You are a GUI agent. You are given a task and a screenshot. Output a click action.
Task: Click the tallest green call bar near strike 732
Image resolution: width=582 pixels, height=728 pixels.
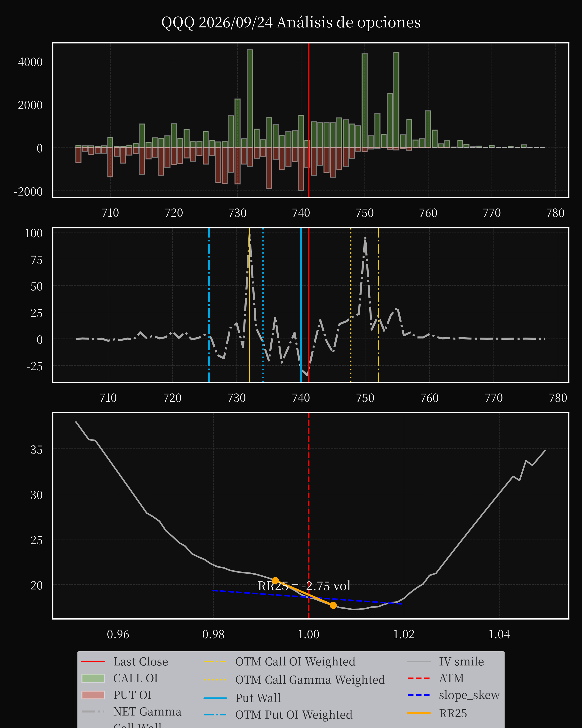click(250, 99)
